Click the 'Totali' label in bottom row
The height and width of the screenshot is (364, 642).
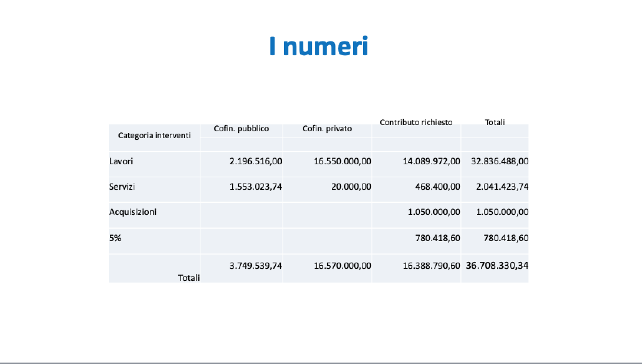189,278
